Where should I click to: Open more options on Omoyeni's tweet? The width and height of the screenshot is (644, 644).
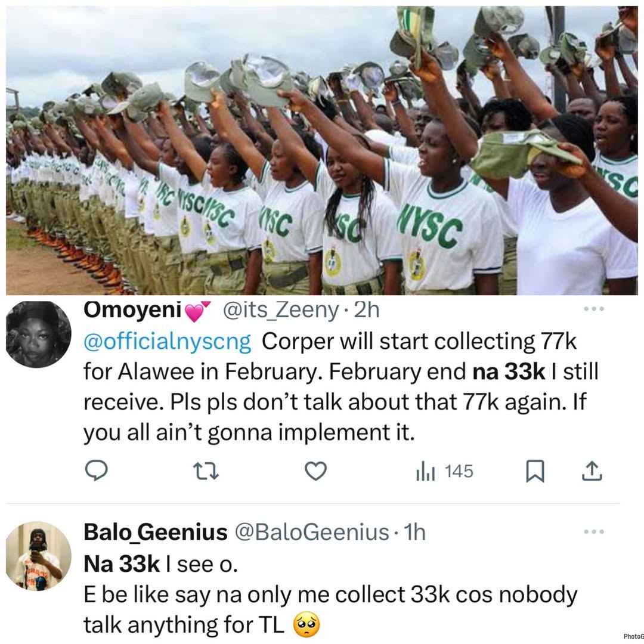pyautogui.click(x=594, y=309)
